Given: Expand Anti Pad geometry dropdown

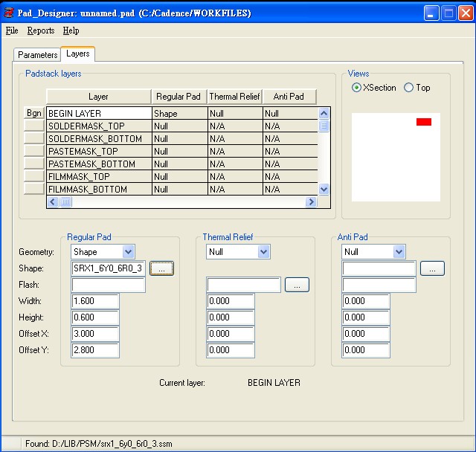Looking at the screenshot, I should pyautogui.click(x=399, y=252).
